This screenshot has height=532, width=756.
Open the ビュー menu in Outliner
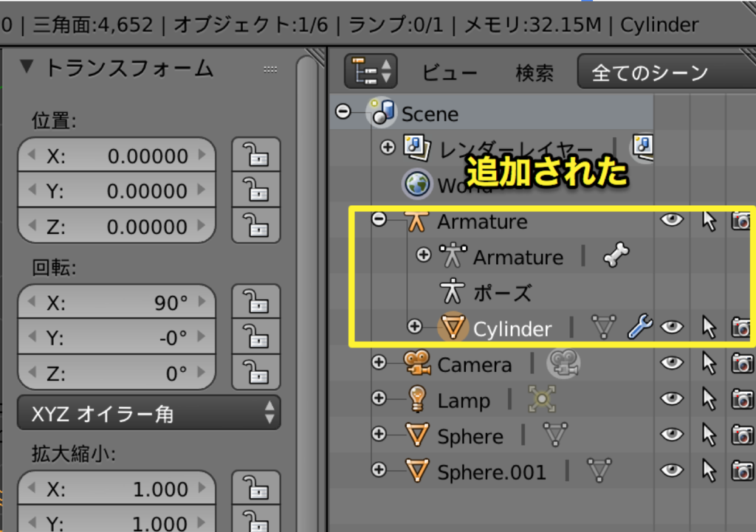[450, 73]
